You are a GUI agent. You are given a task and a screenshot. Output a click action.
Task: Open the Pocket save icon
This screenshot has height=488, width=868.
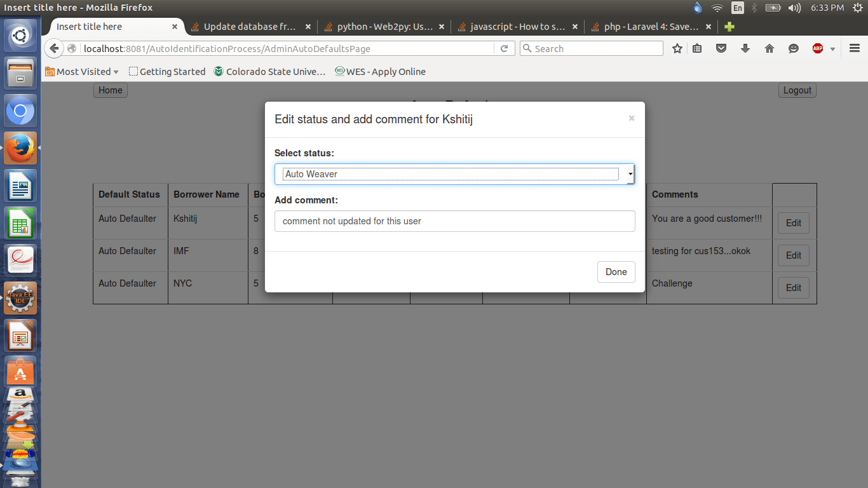click(721, 48)
